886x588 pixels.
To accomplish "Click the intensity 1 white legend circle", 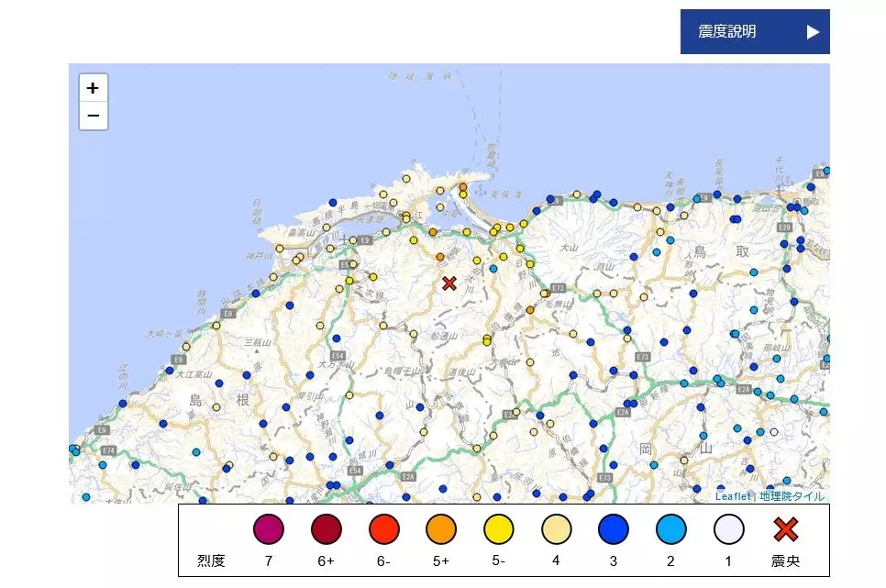I will coord(728,529).
